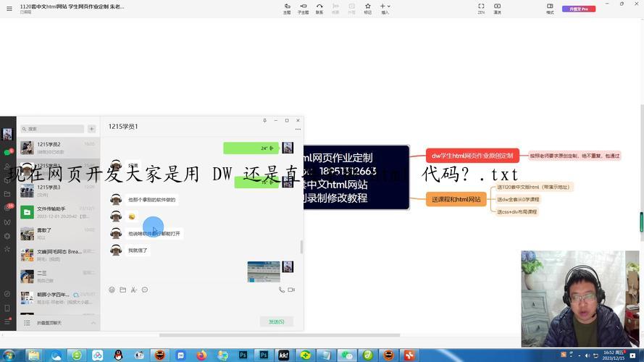This screenshot has height=362, width=644.
Task: Click the screenshot scissors icon in chat
Action: pyautogui.click(x=133, y=290)
